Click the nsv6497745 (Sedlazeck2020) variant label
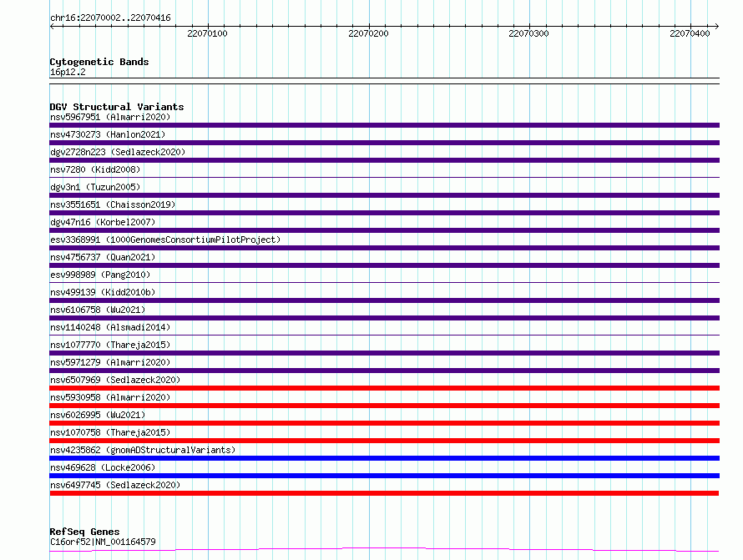Viewport: 743px width, 560px height. click(x=115, y=485)
